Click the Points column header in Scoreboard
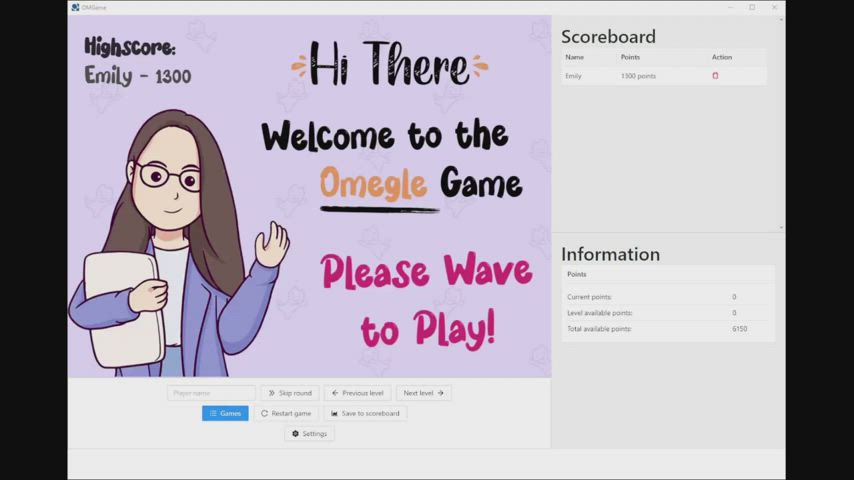 coord(630,57)
